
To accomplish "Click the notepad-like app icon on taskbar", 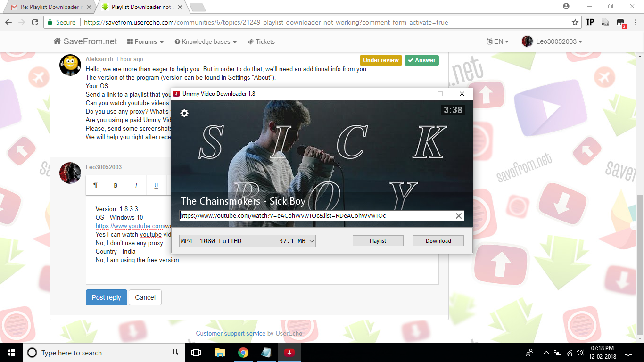I will click(x=266, y=353).
